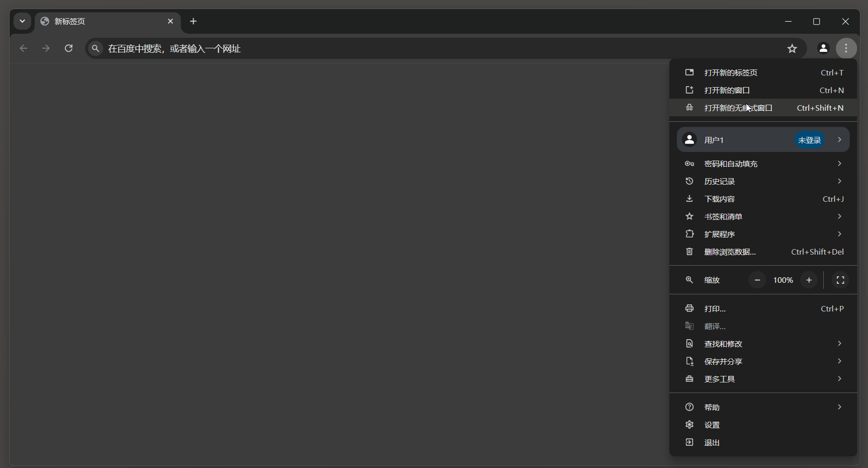Click the gear icon beside 设置
The width and height of the screenshot is (868, 468).
(x=689, y=425)
